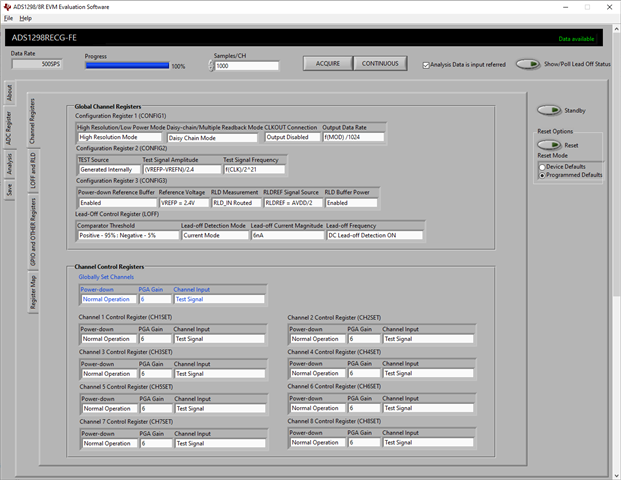The image size is (621, 480).
Task: Open RLD Buffer Power dropdown
Action: pos(351,203)
